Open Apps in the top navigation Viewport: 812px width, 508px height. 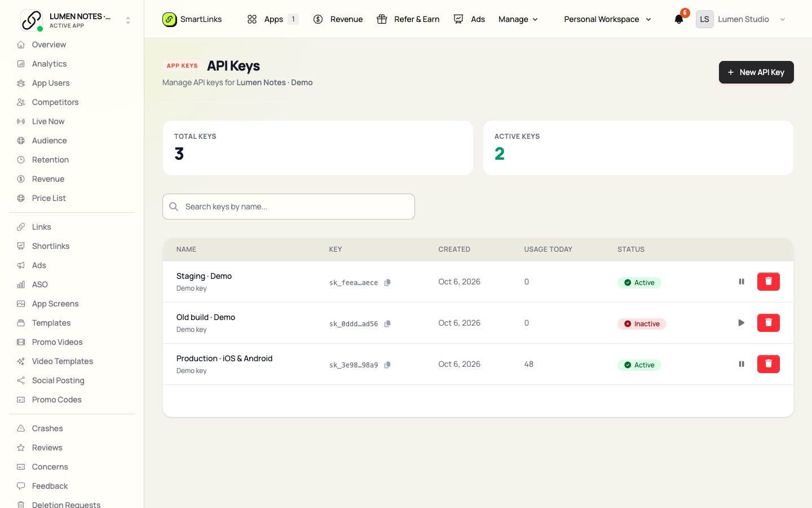click(x=273, y=19)
